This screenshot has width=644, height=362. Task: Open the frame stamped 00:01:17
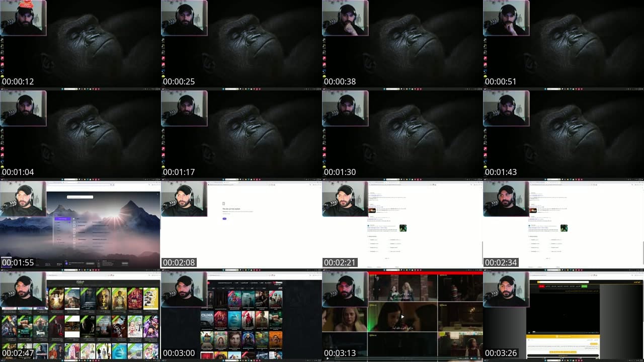(242, 136)
